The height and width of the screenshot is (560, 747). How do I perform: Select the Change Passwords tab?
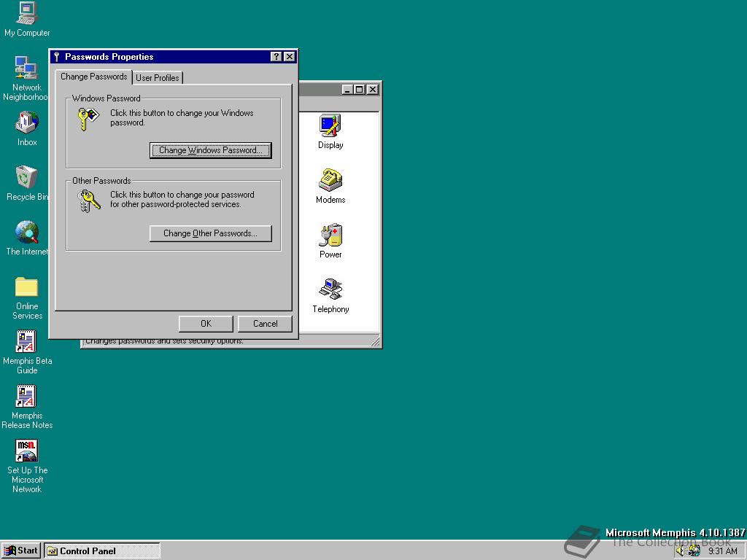pyautogui.click(x=94, y=77)
